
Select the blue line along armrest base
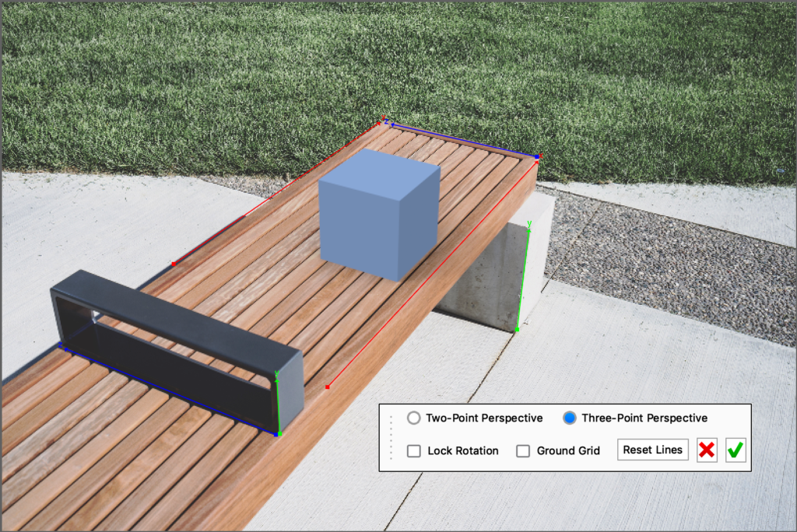tap(167, 389)
